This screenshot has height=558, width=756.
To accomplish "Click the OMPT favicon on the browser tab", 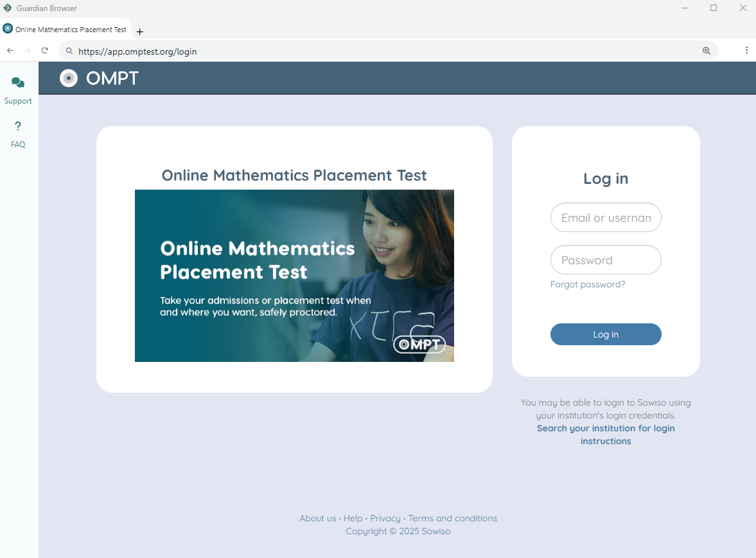I will [8, 28].
